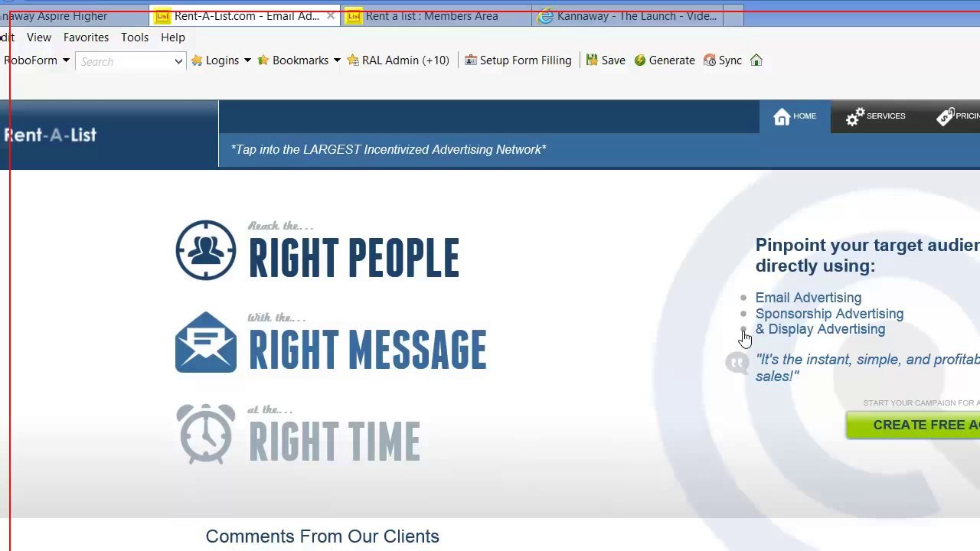Click the 'RIGHT MESSAGE' headline text
Screen dimensions: 980x551
pos(367,350)
